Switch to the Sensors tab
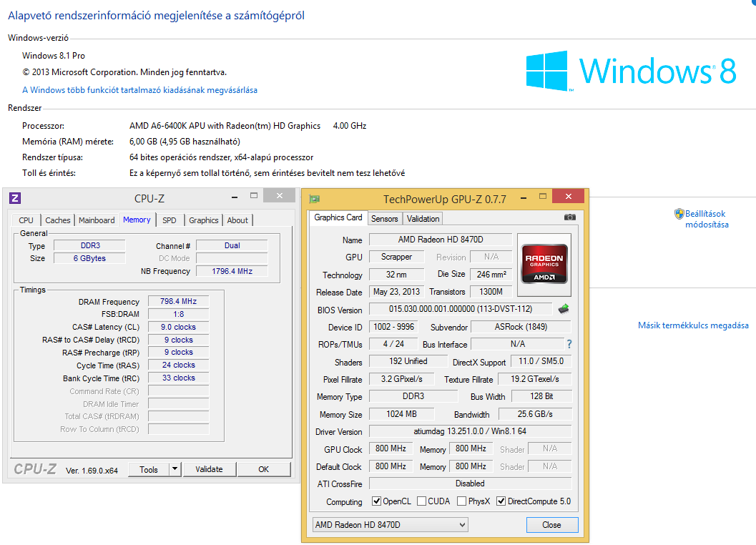Viewport: 756px width, 545px height. click(384, 218)
